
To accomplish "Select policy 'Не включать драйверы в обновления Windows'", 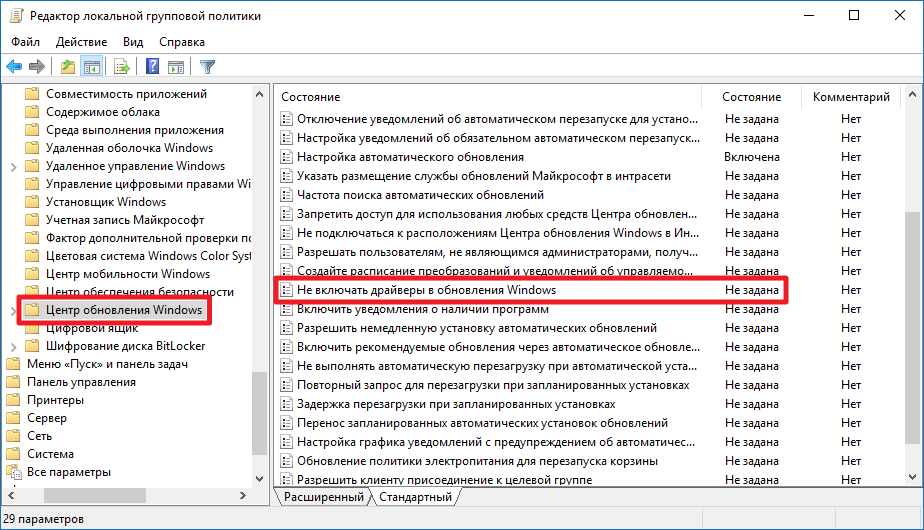I will tap(426, 290).
